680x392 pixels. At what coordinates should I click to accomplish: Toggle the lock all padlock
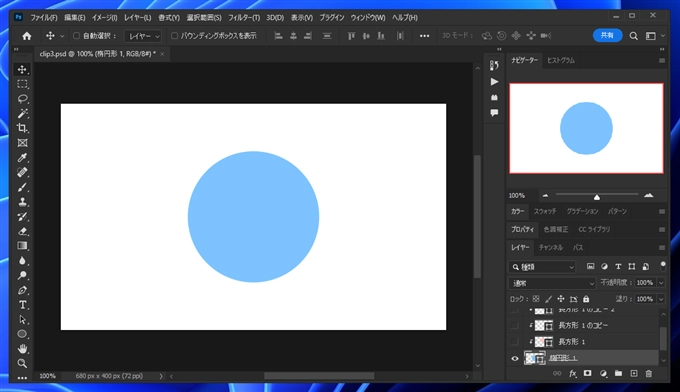[x=586, y=299]
